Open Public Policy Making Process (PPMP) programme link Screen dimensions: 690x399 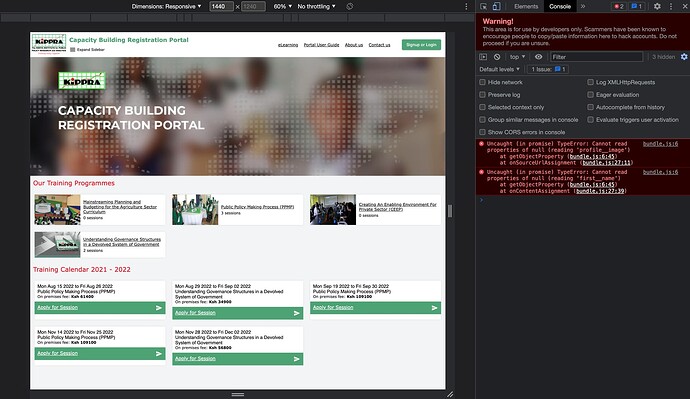click(x=257, y=207)
